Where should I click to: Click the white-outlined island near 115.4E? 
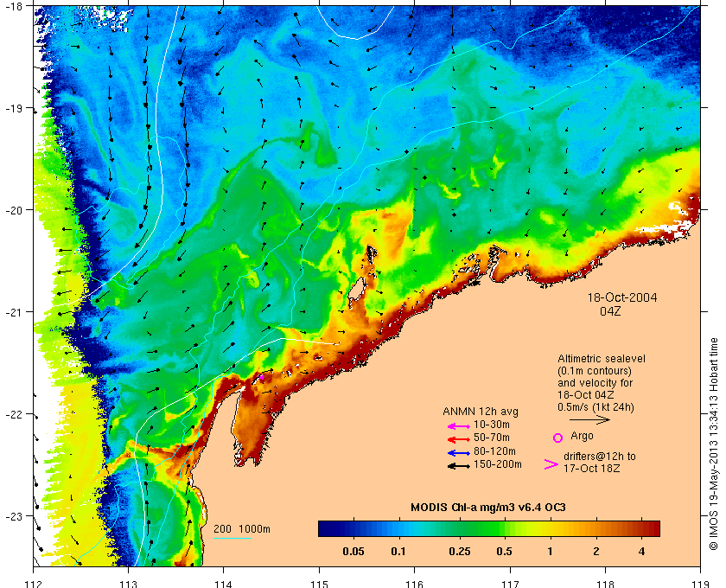coord(356,289)
